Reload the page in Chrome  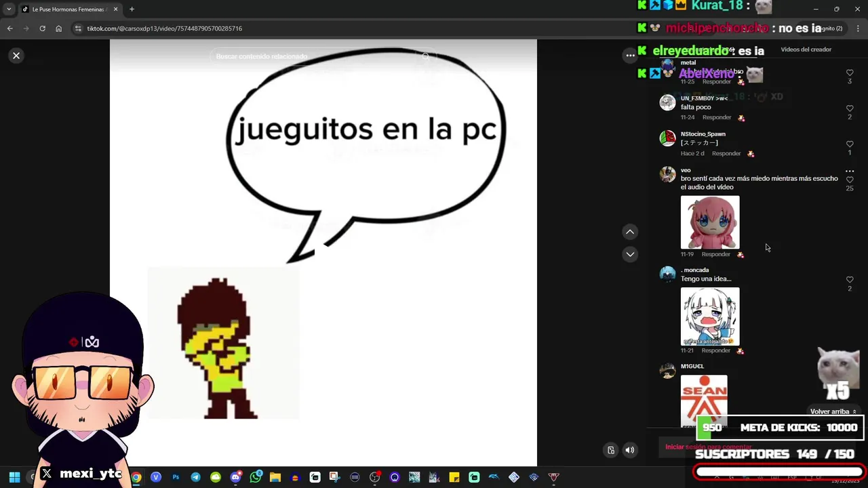pyautogui.click(x=42, y=28)
